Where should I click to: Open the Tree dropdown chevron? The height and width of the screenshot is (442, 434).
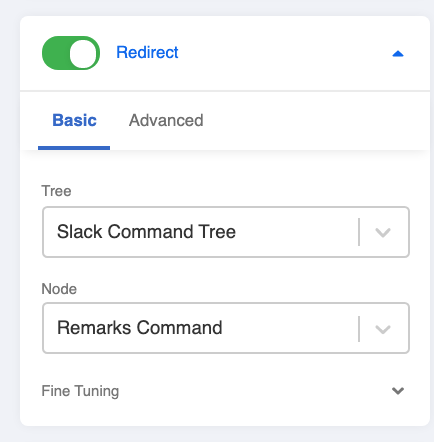383,232
